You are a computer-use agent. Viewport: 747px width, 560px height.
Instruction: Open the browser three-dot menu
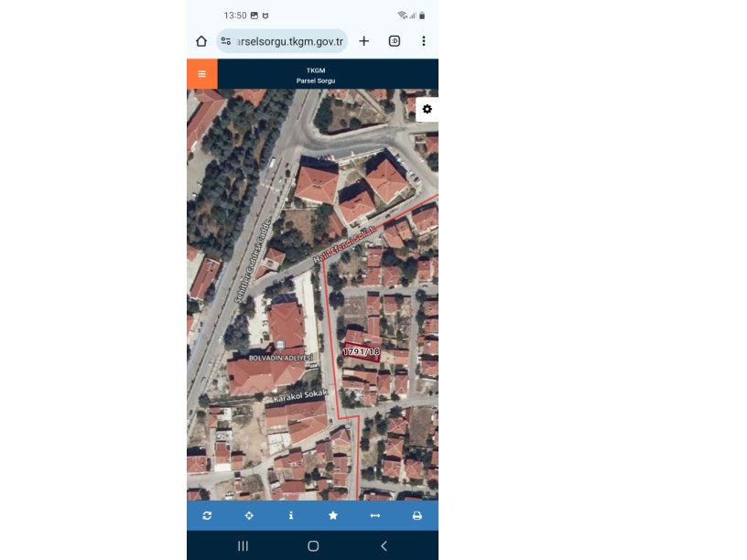pos(423,41)
